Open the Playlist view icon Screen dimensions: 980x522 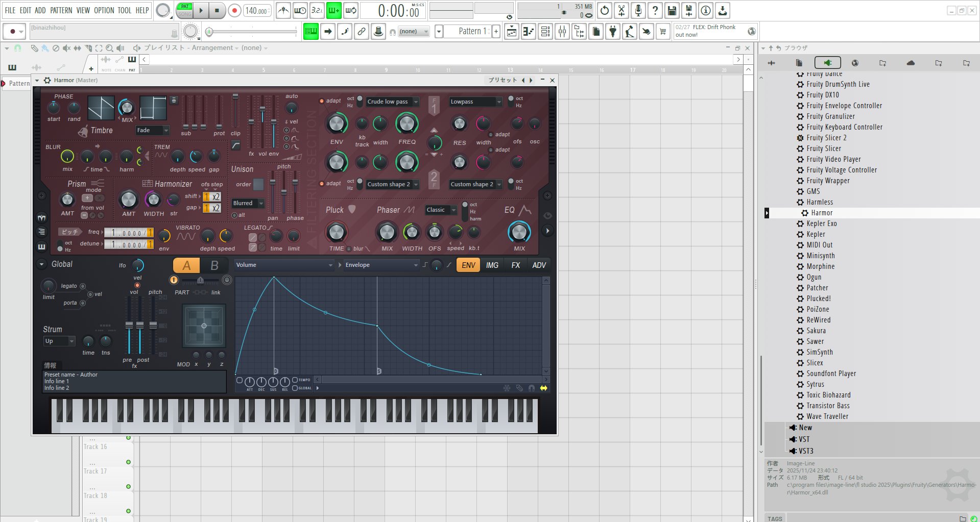click(512, 32)
